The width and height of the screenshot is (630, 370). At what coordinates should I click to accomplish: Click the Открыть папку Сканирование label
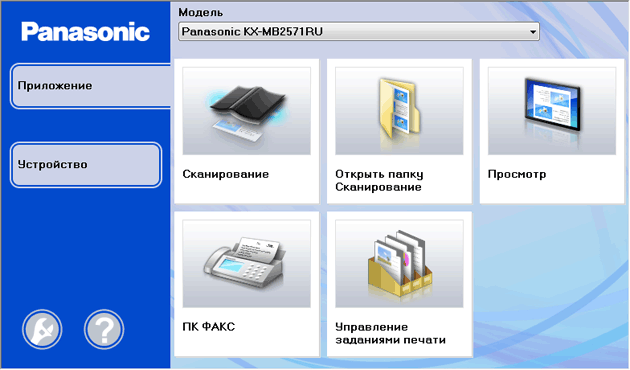[379, 181]
